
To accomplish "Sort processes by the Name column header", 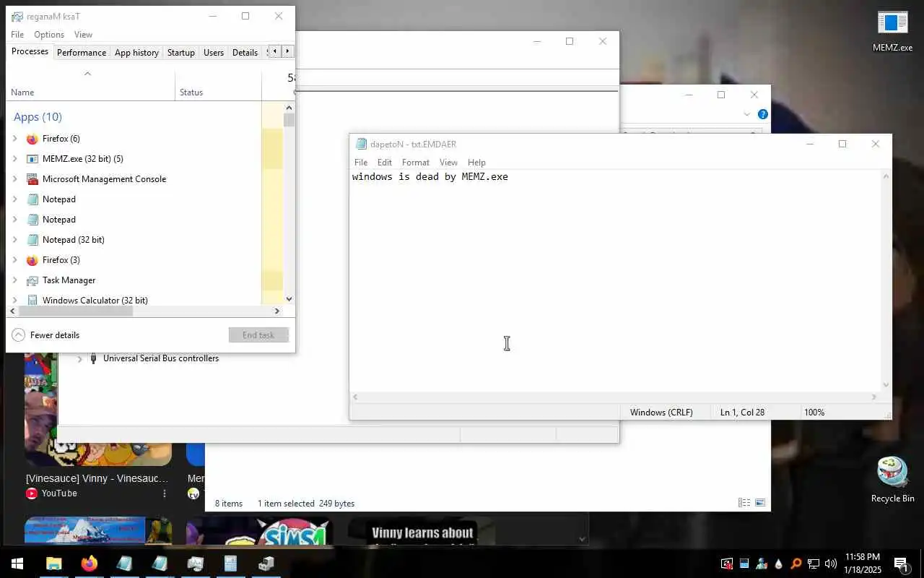I will point(90,86).
